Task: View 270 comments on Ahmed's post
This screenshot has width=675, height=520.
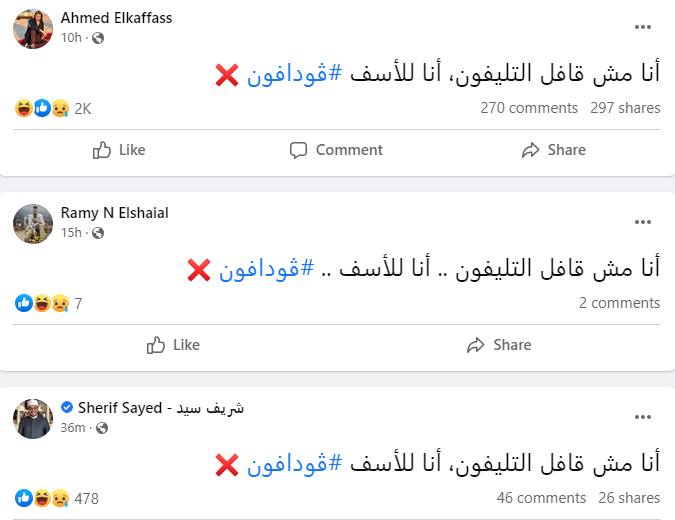Action: 529,108
